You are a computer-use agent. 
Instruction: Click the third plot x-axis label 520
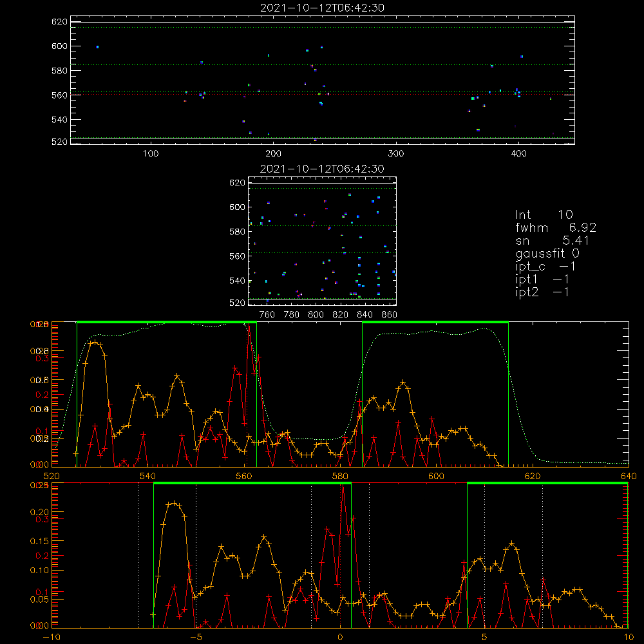(52, 476)
